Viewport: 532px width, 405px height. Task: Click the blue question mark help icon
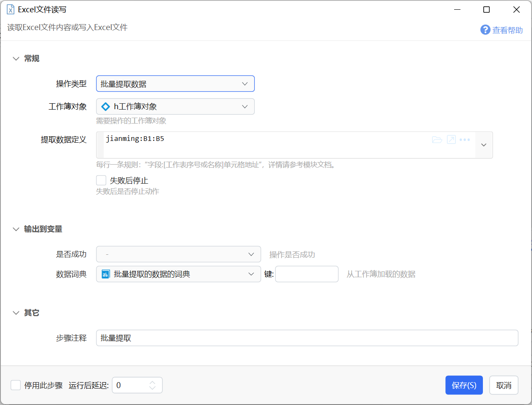point(485,30)
